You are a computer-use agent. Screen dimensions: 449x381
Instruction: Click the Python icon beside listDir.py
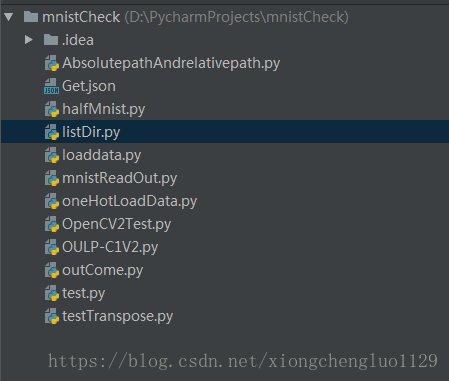[52, 132]
